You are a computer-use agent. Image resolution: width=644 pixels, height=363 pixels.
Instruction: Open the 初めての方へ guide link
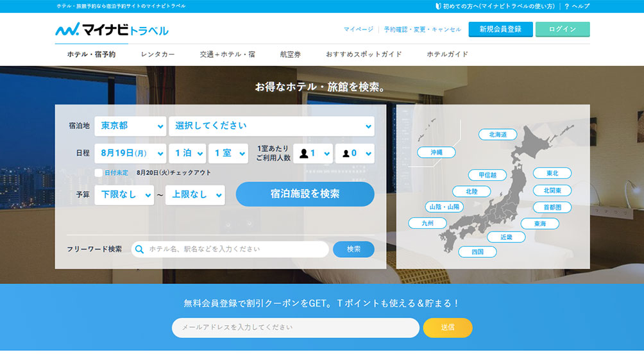click(498, 6)
